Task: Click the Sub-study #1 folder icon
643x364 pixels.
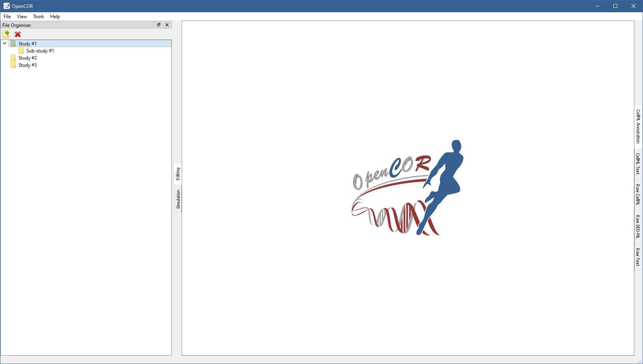Action: [x=21, y=51]
